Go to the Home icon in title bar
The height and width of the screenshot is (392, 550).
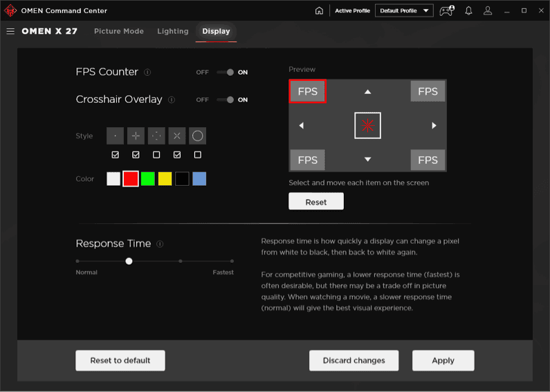pyautogui.click(x=319, y=10)
